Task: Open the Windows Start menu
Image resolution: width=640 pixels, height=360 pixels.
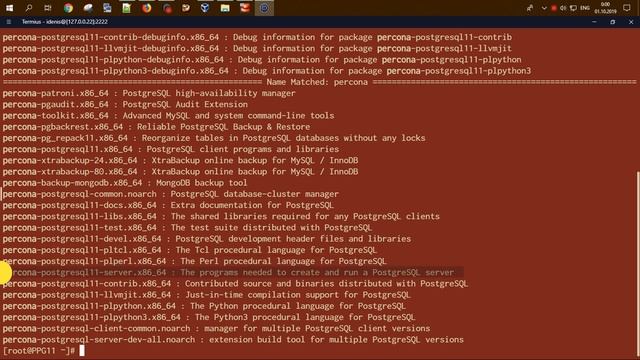Action: pyautogui.click(x=9, y=8)
